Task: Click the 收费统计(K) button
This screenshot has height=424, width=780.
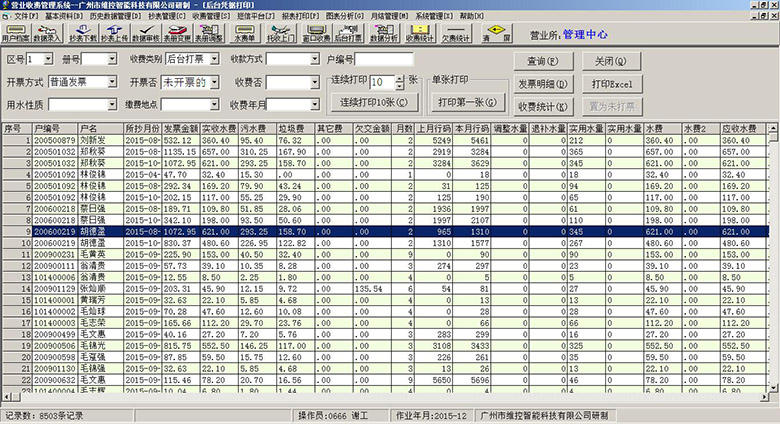Action: click(x=543, y=106)
